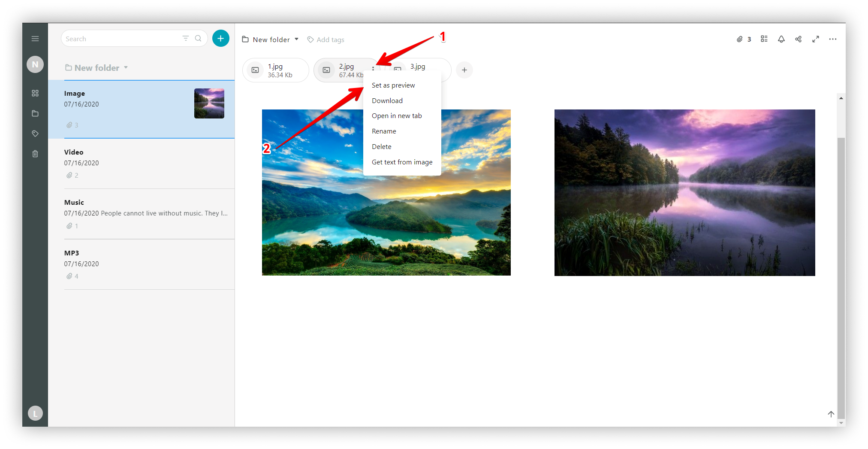868x449 pixels.
Task: Click attachment count 3 on Image note
Action: tap(72, 125)
